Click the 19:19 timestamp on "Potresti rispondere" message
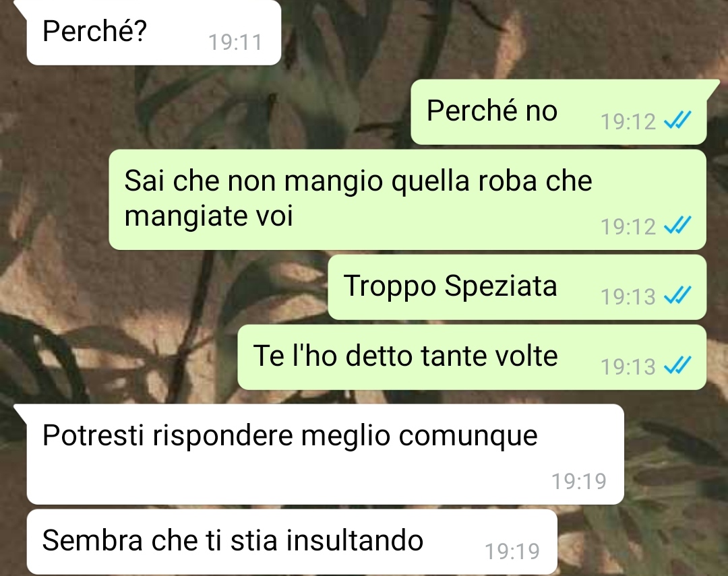728x576 pixels. click(579, 482)
